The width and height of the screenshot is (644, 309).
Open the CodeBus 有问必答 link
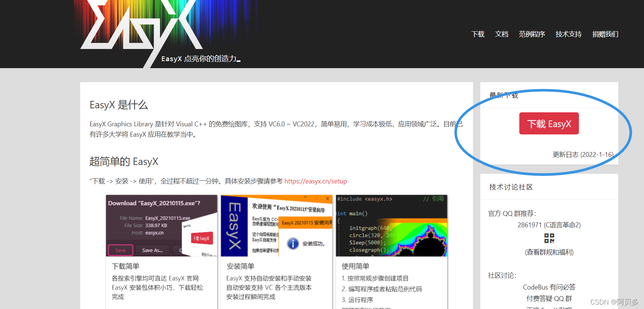[x=549, y=287]
